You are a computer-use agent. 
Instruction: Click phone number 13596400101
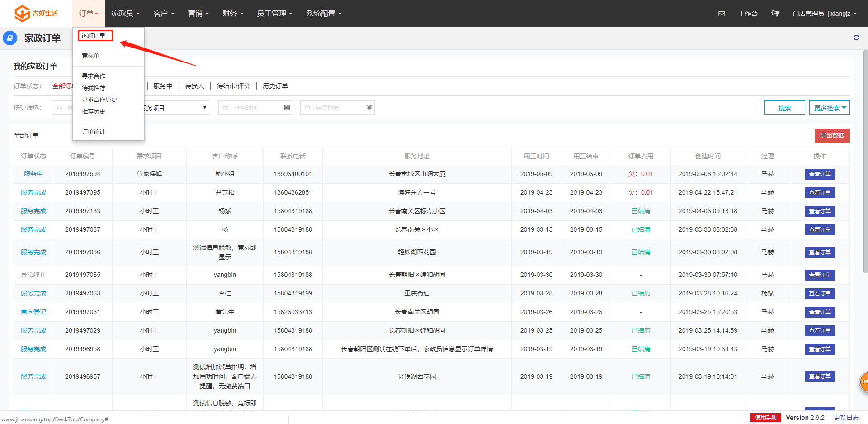(x=293, y=174)
